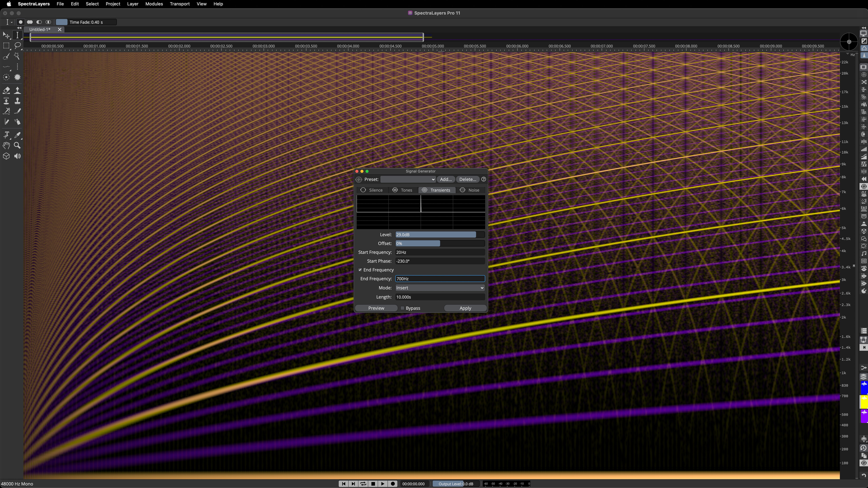Click the 3D view orientation gizmo
Viewport: 868px width, 488px height.
(849, 42)
